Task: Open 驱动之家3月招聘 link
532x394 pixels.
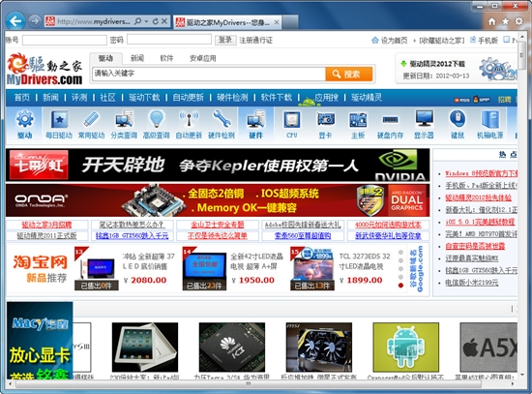Action: point(46,225)
